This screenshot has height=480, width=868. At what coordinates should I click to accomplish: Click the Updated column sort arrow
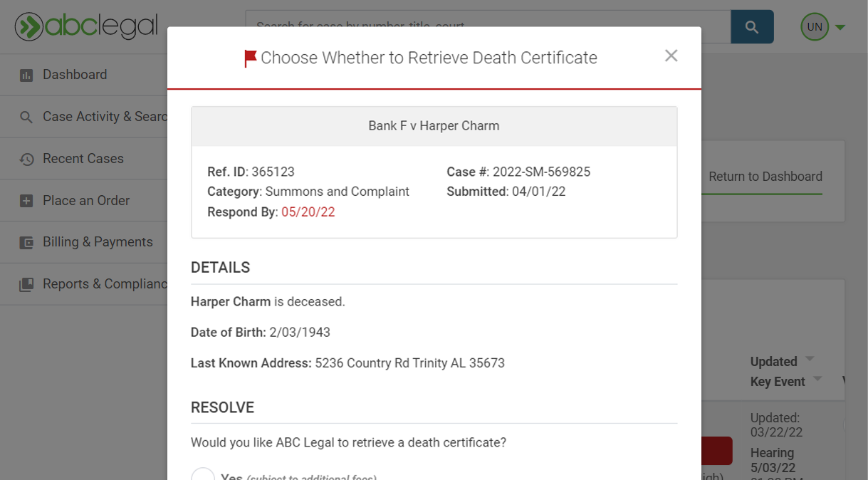click(809, 359)
